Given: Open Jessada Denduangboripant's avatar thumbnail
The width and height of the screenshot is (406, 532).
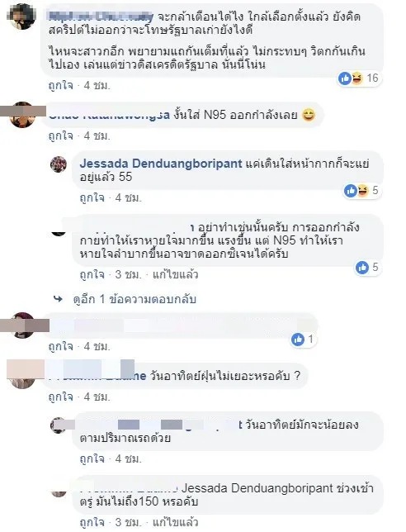Looking at the screenshot, I should tap(59, 164).
